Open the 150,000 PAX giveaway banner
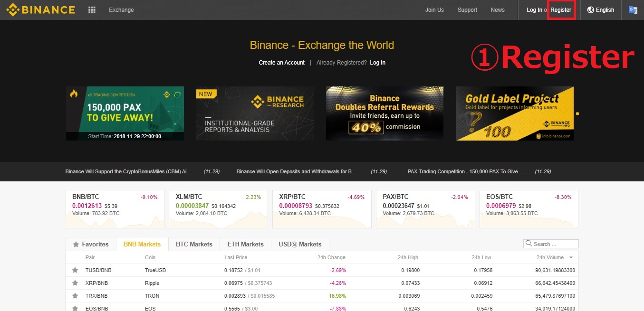This screenshot has height=311, width=644. point(125,113)
